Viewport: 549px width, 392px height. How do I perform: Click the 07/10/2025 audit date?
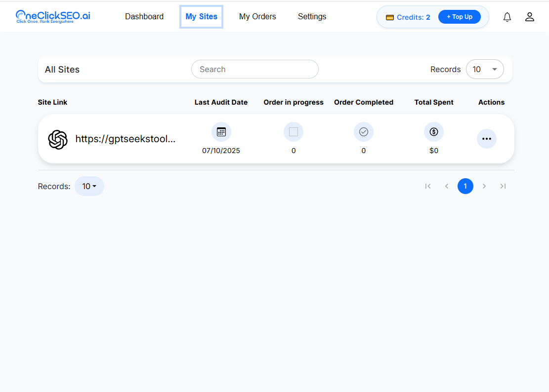[221, 151]
